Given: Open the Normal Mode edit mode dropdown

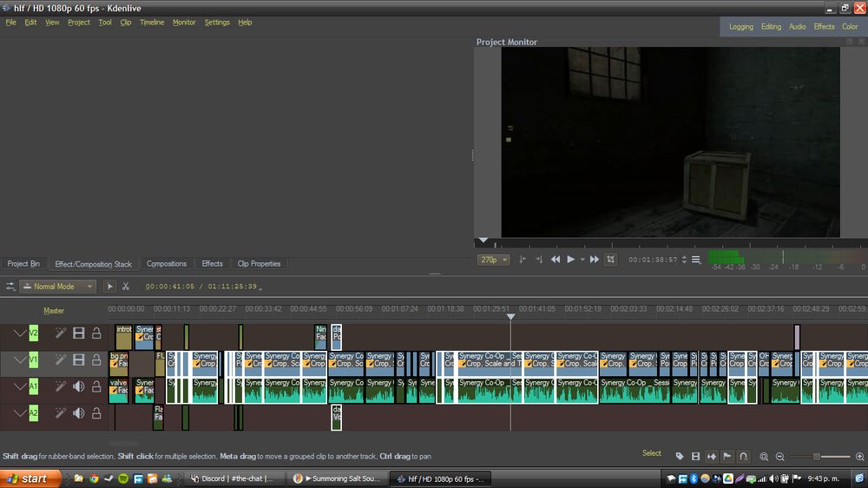Looking at the screenshot, I should [x=58, y=287].
